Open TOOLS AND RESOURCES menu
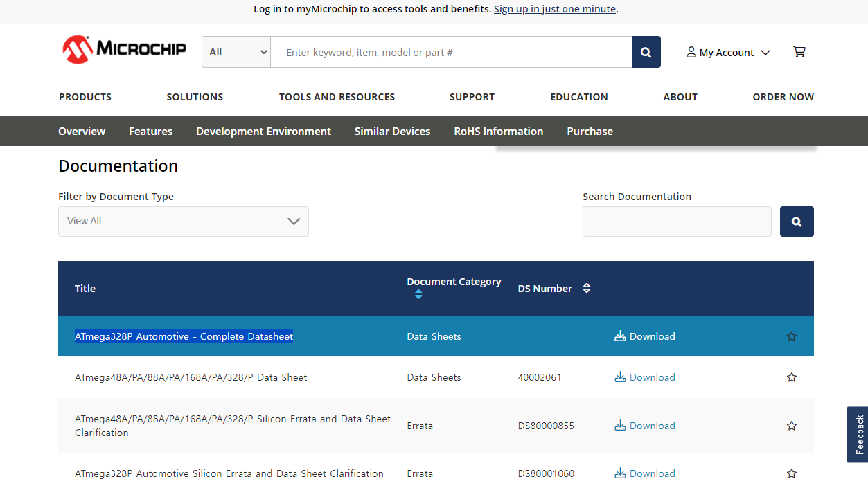The height and width of the screenshot is (488, 868). (337, 97)
